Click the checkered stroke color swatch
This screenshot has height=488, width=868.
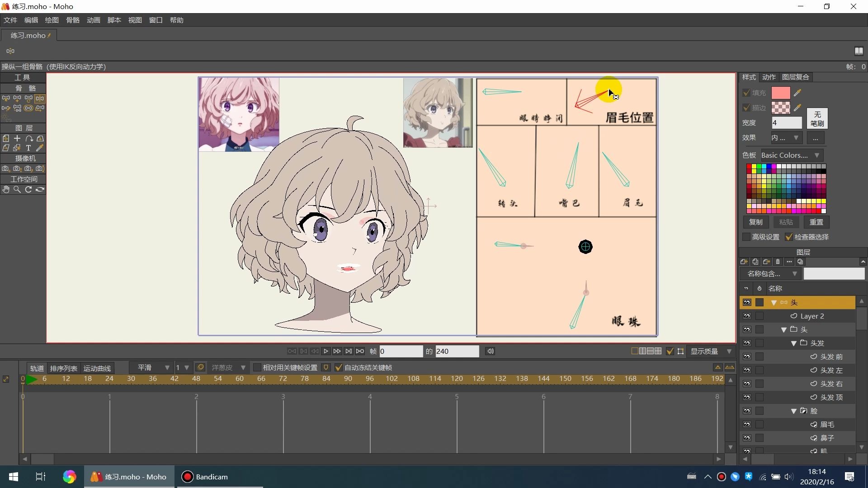(781, 108)
